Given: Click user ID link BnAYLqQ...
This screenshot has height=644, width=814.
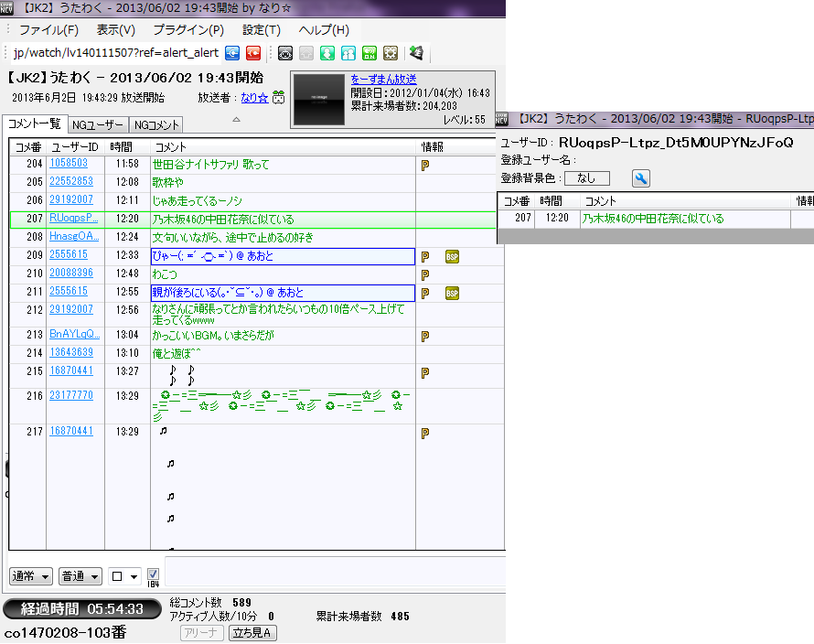Looking at the screenshot, I should [x=74, y=334].
